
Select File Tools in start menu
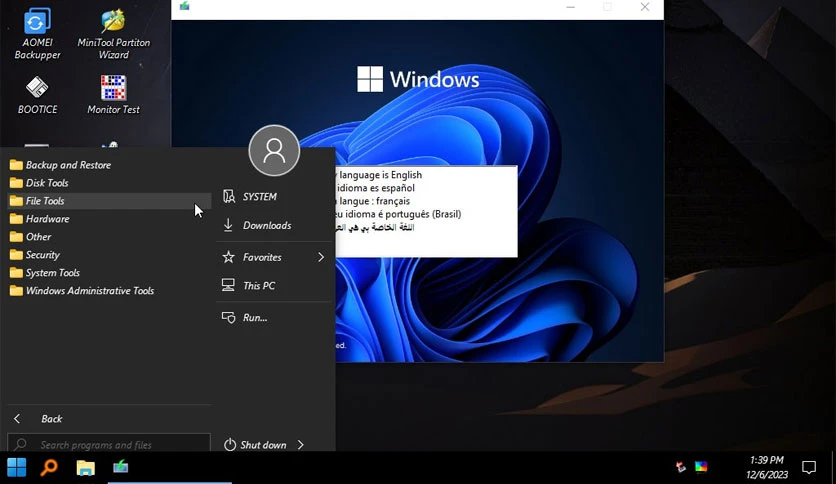point(109,201)
